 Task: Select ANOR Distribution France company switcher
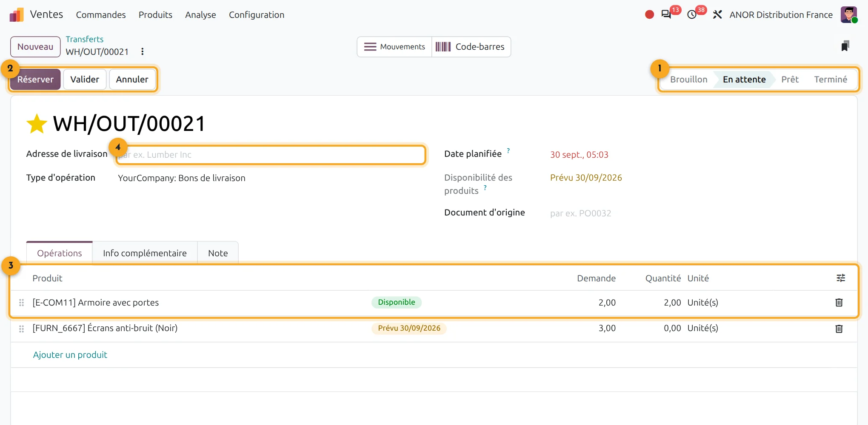click(x=781, y=15)
